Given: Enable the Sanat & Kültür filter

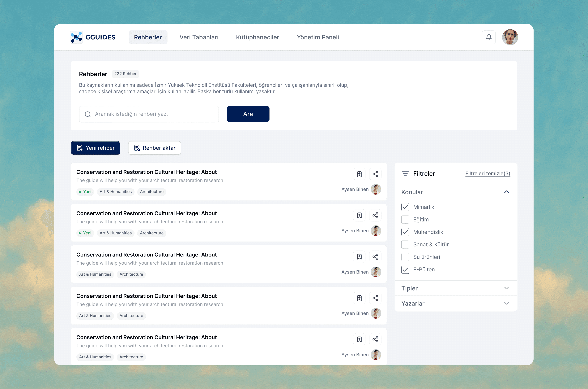Looking at the screenshot, I should tap(405, 244).
